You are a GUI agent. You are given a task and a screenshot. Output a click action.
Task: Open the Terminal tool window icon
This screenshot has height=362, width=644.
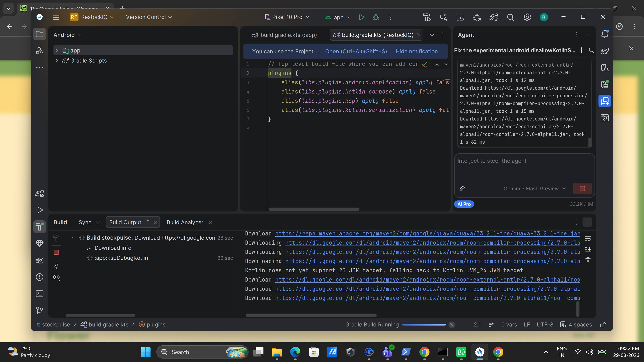pos(40,294)
